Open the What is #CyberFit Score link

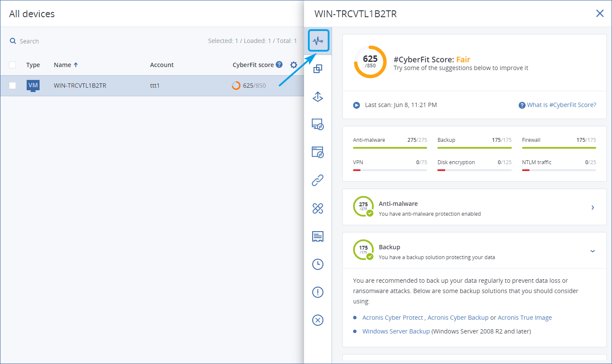point(561,105)
